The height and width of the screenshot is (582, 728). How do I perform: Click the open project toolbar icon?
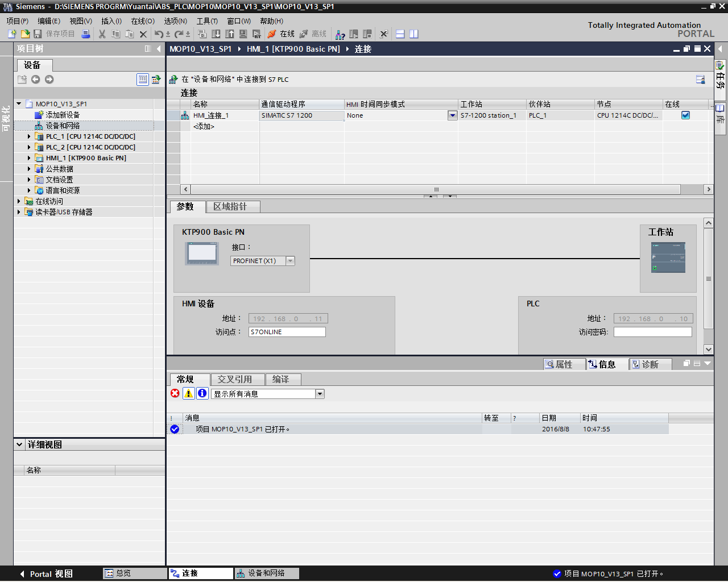25,34
